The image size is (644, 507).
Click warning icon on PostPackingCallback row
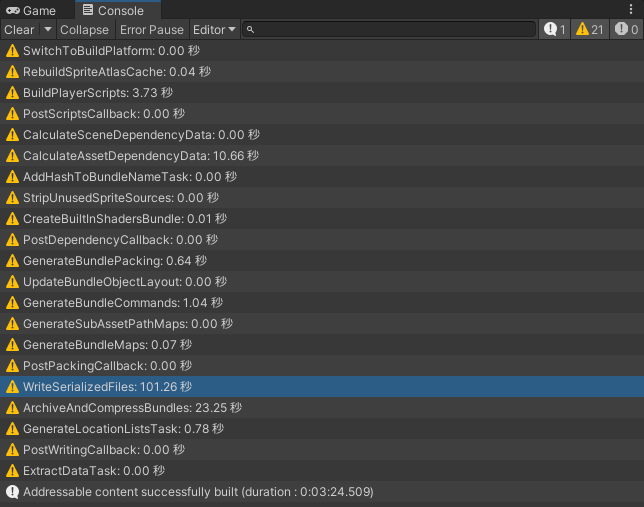click(12, 366)
